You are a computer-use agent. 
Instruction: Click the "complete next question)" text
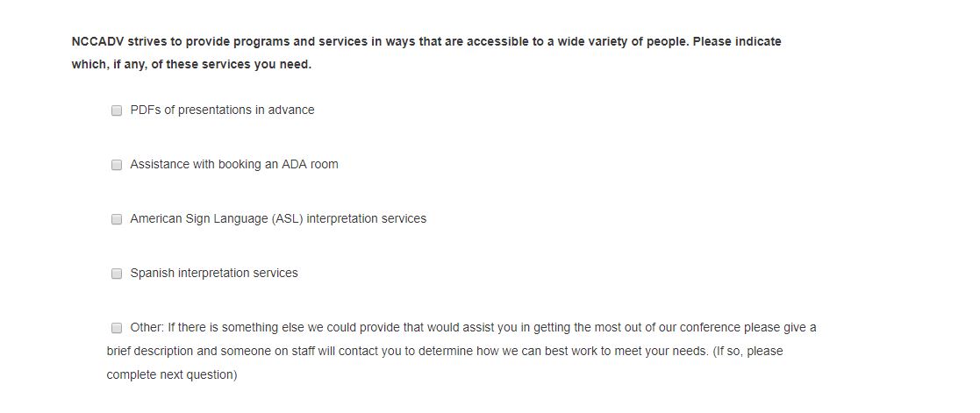click(172, 375)
